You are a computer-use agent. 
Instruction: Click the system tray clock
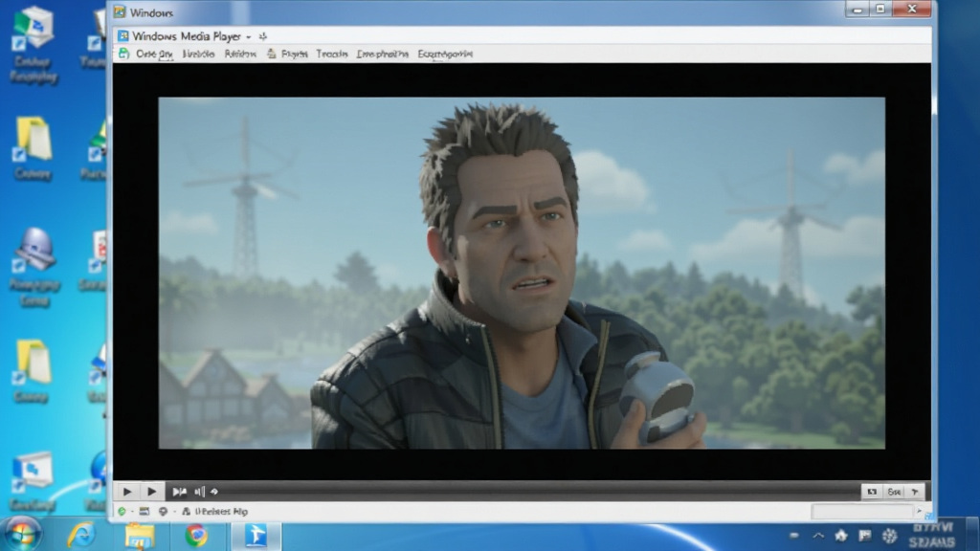[x=932, y=536]
